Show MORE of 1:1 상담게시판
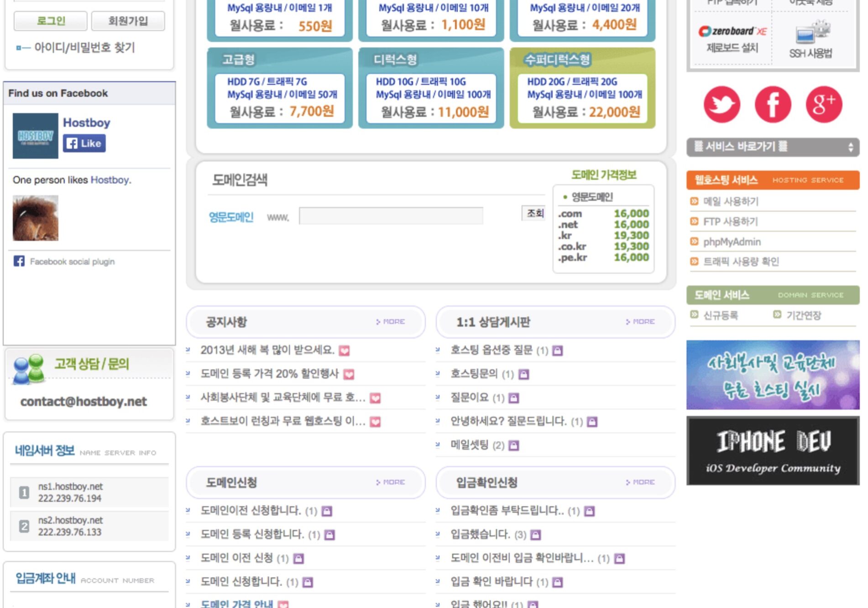The image size is (868, 608). pos(640,322)
